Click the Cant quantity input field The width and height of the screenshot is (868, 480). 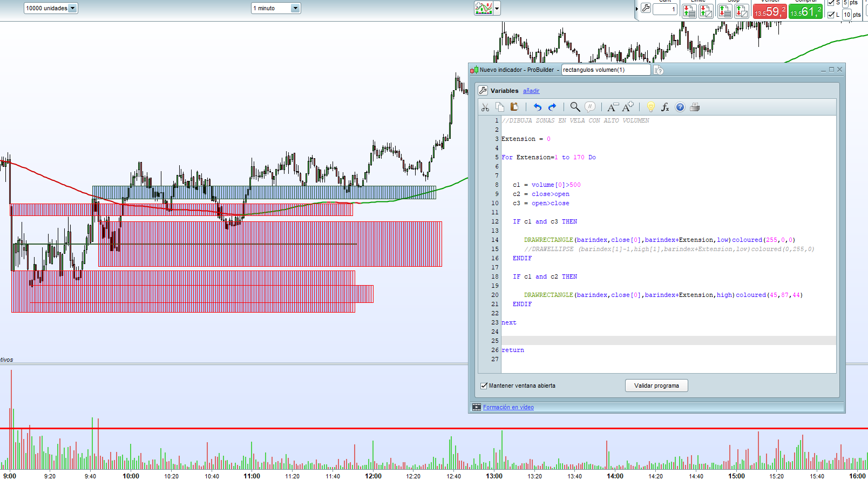coord(665,9)
